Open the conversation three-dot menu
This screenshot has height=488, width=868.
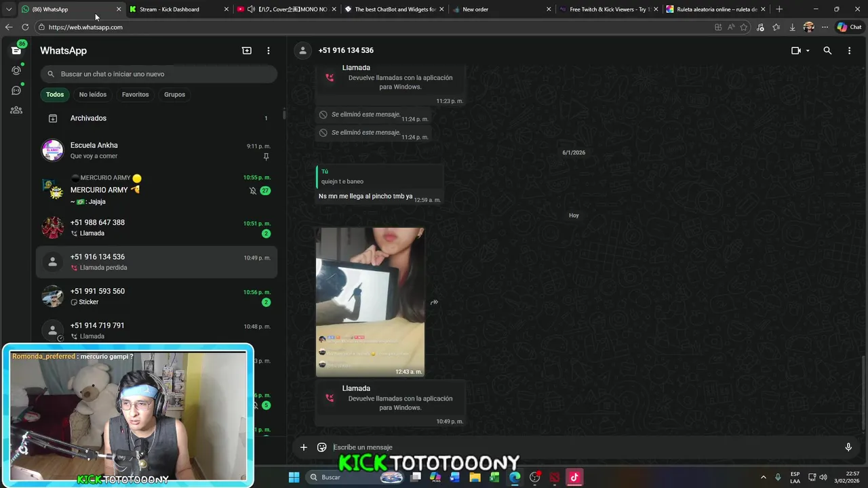click(x=849, y=50)
